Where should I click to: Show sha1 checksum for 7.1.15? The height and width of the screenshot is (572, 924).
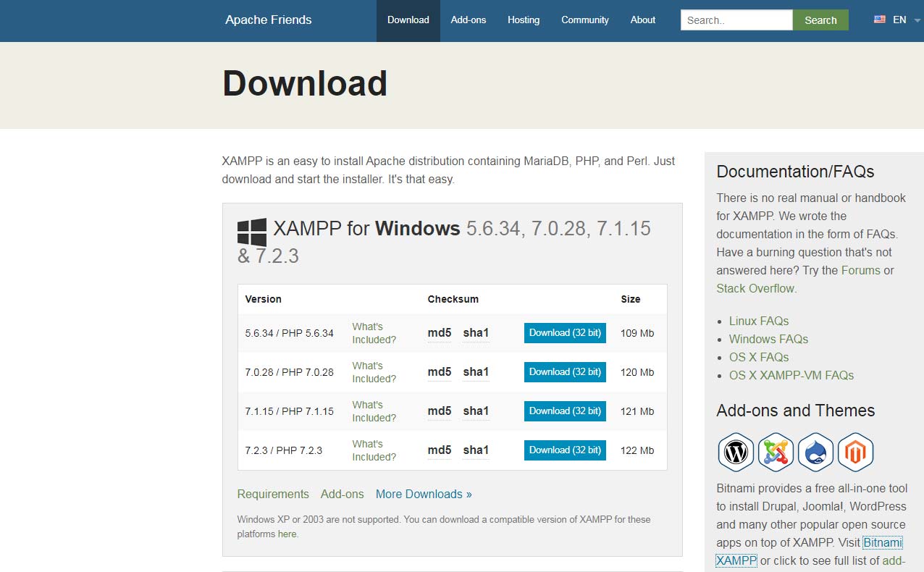pyautogui.click(x=476, y=411)
